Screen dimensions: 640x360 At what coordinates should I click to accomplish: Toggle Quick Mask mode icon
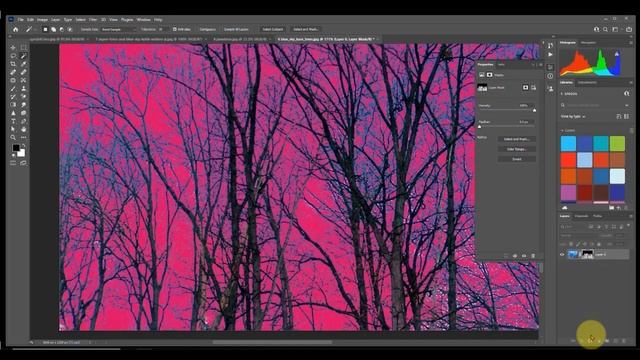coord(13,163)
